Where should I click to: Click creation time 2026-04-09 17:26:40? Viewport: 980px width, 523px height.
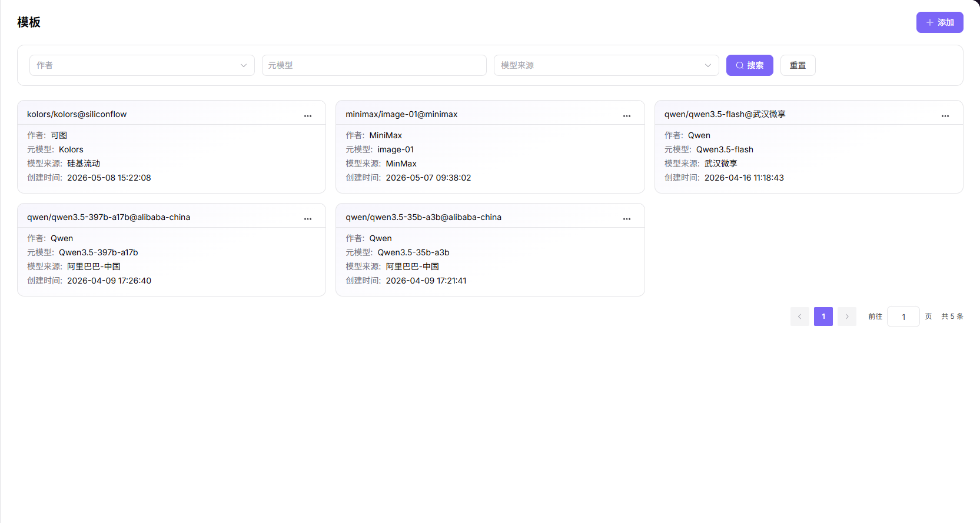click(109, 281)
